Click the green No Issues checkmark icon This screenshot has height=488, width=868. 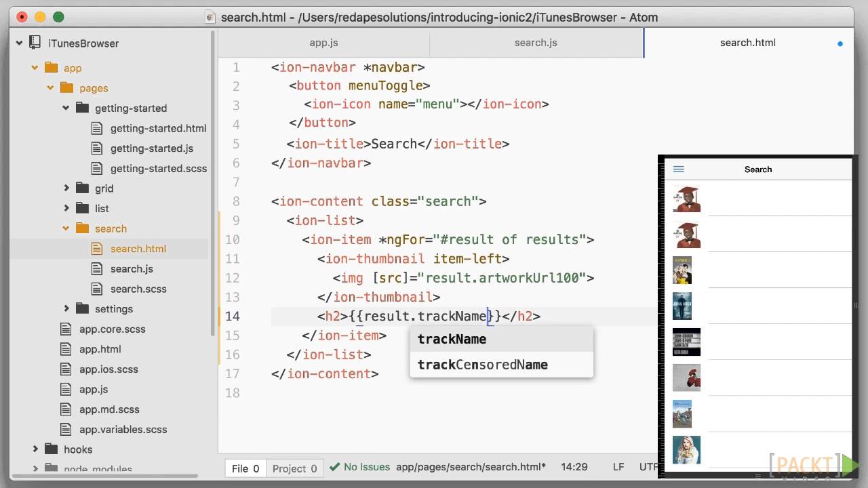[x=334, y=467]
